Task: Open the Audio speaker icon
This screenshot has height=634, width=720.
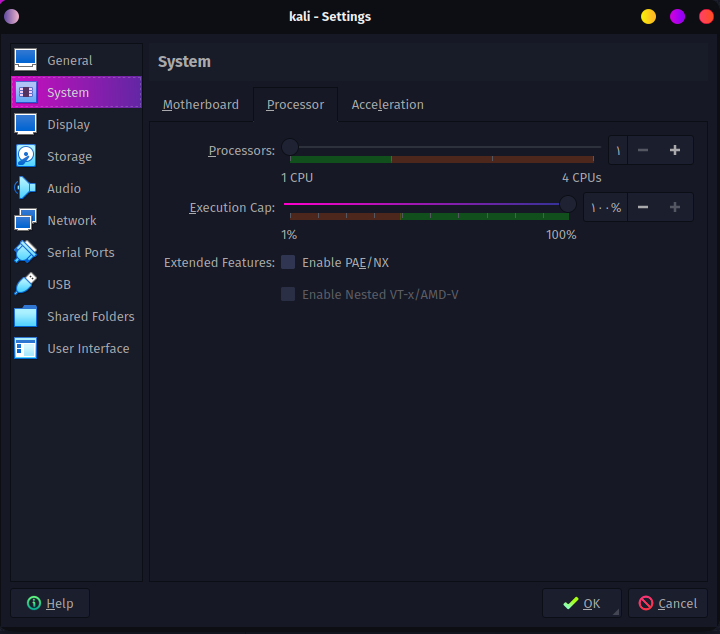Action: click(26, 188)
